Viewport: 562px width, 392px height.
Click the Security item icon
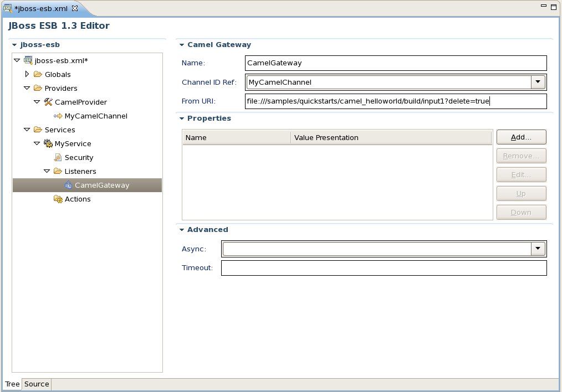pos(58,157)
